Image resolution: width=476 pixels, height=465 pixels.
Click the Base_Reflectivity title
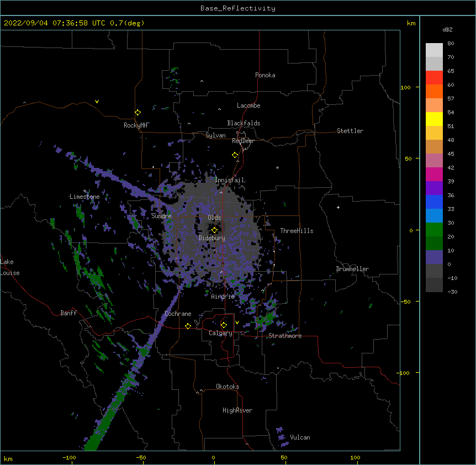238,8
